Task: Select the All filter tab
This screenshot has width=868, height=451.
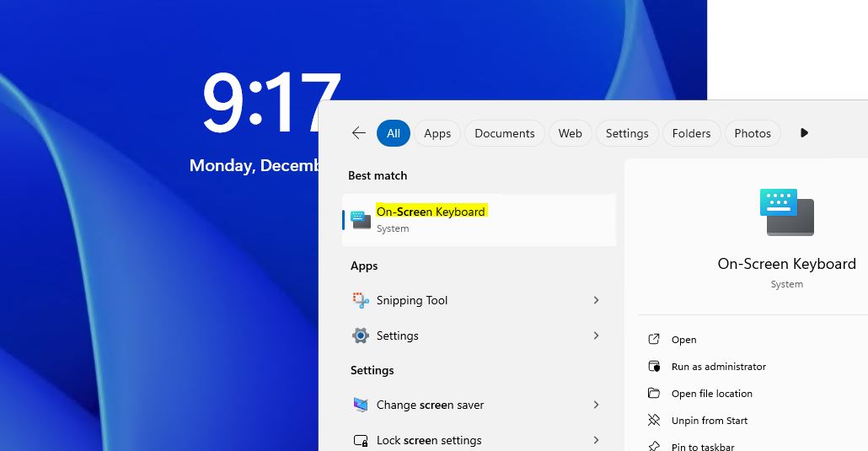Action: pyautogui.click(x=393, y=133)
